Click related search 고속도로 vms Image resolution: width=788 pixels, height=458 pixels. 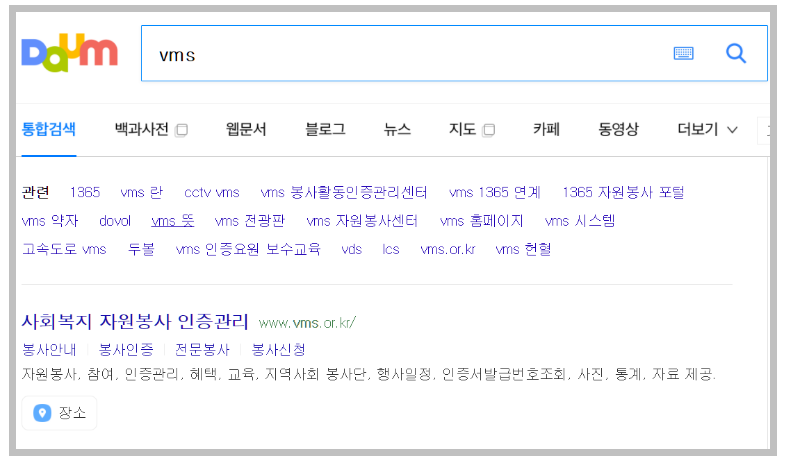pyautogui.click(x=64, y=249)
